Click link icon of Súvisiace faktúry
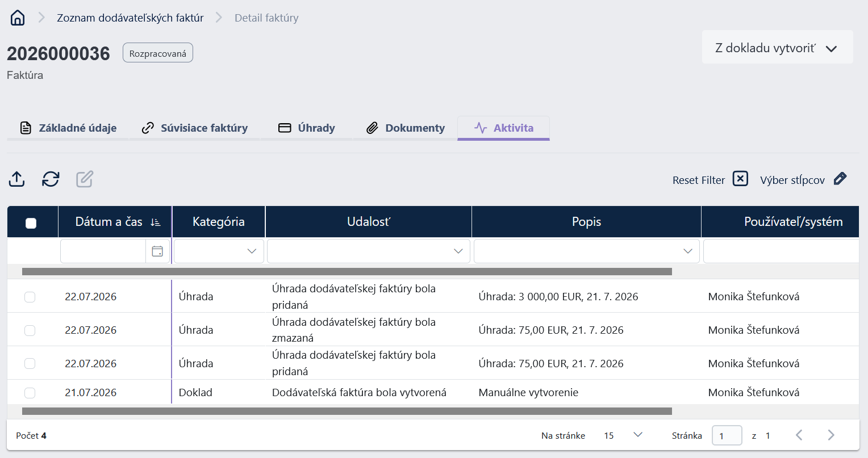 click(x=148, y=128)
